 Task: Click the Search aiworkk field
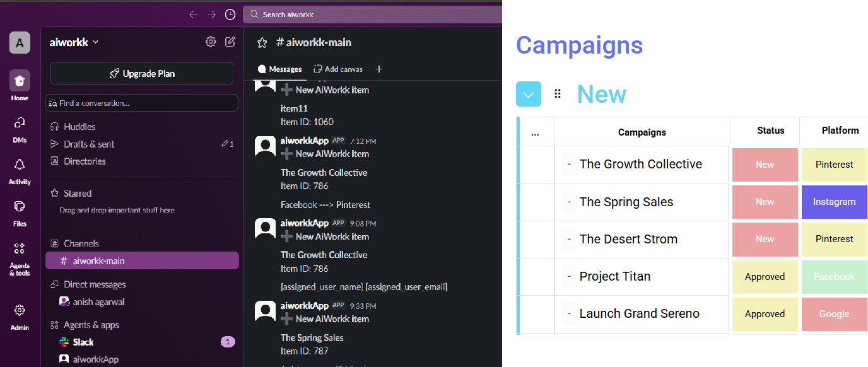pos(372,14)
